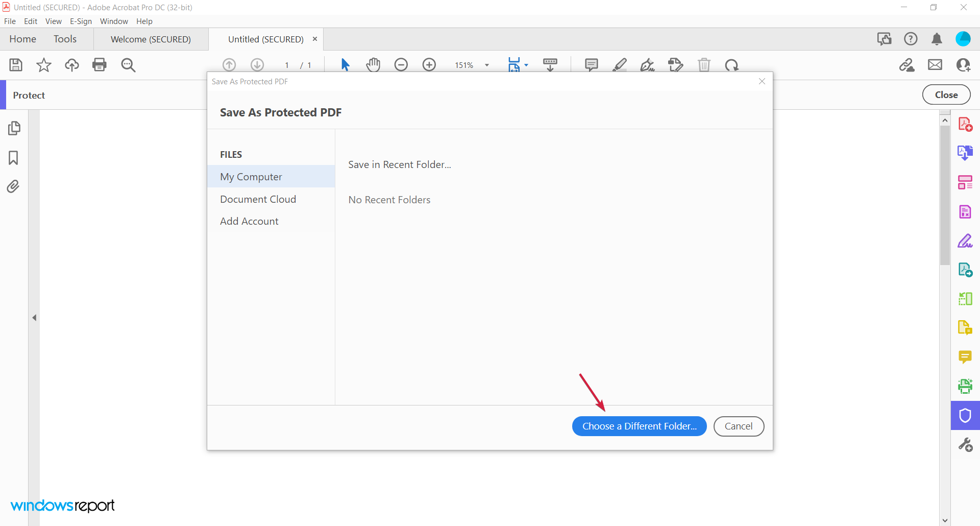Select the Hand tool in the toolbar
980x526 pixels.
[374, 65]
